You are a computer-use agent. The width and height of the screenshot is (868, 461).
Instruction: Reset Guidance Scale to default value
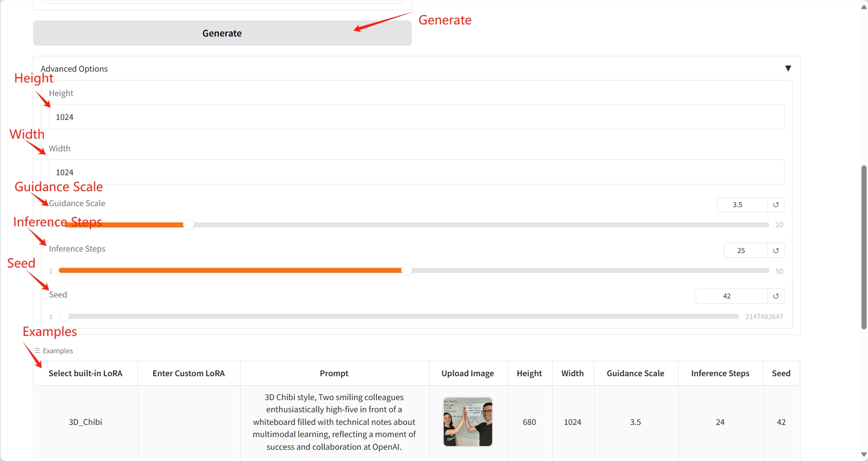click(776, 205)
